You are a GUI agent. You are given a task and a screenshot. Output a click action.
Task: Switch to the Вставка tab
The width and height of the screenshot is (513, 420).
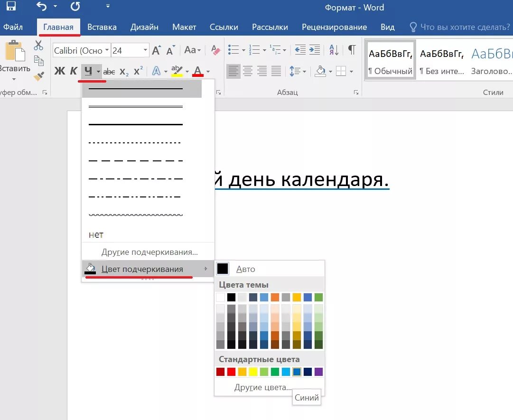[102, 27]
